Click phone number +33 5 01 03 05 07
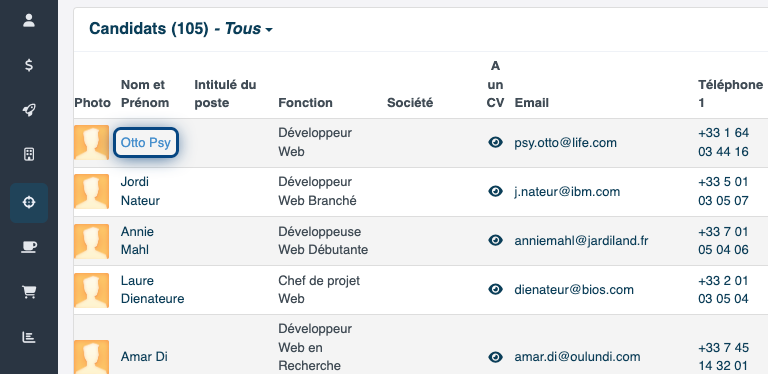 coord(723,191)
